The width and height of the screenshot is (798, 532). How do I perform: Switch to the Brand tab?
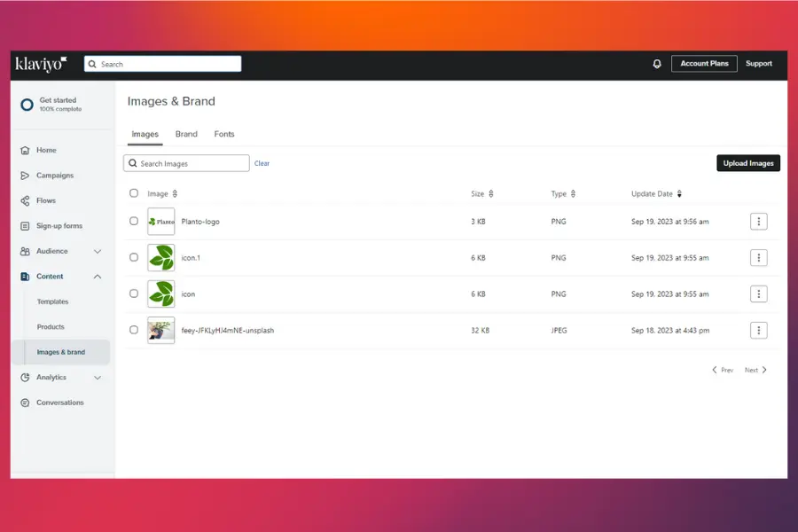186,134
